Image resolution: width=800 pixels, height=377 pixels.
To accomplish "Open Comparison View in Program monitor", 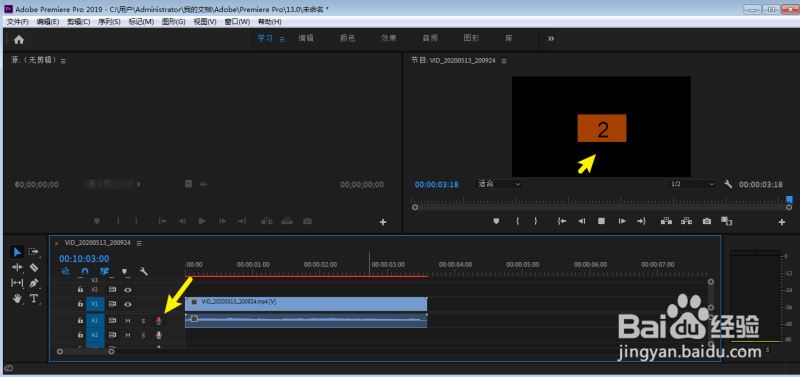I will tap(727, 221).
